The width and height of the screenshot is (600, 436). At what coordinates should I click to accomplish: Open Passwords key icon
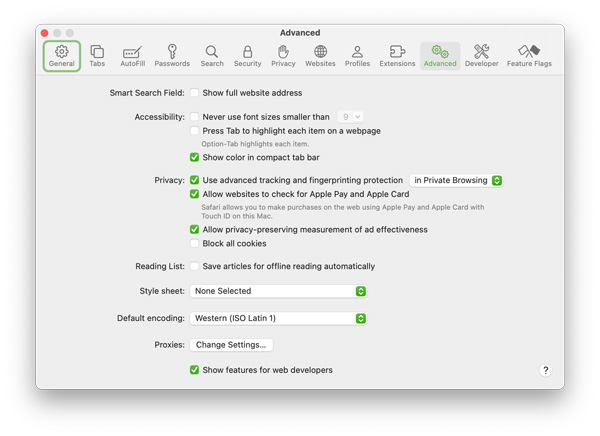pyautogui.click(x=172, y=56)
